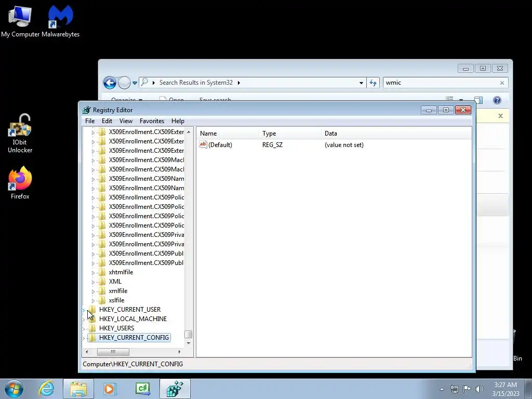
Task: Show hidden system tray icons
Action: 442,389
